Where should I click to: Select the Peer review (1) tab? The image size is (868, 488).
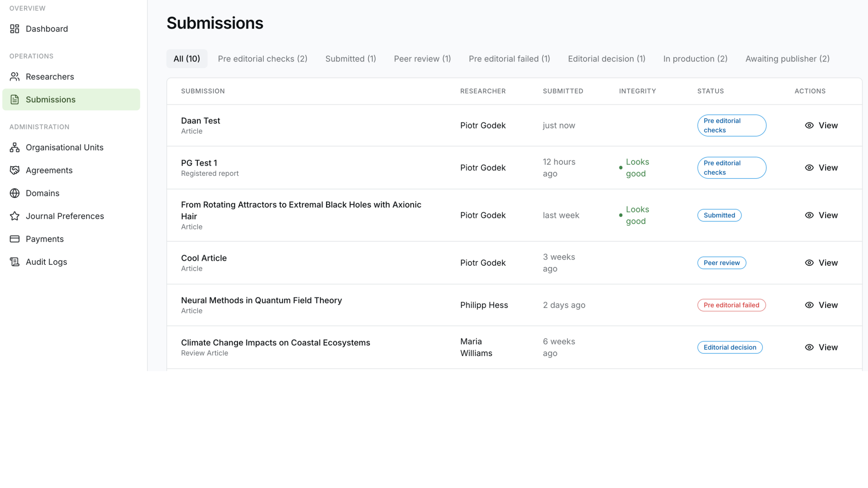pyautogui.click(x=422, y=59)
